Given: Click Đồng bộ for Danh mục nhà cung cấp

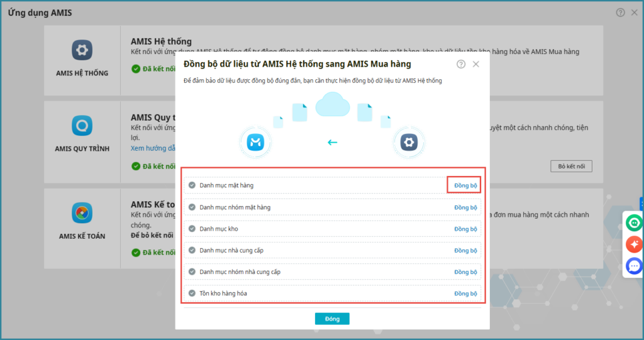Looking at the screenshot, I should 465,251.
